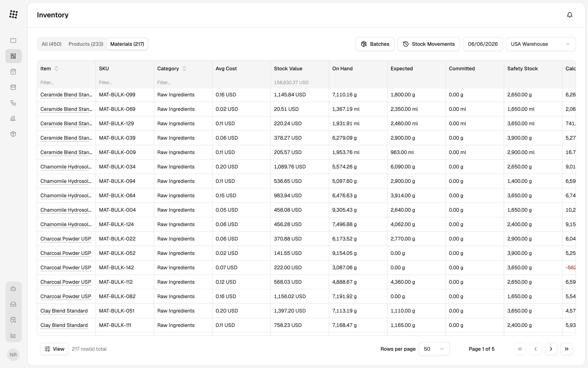
Task: Open Charcoal Powder USP with SKU MAT-BULK-022
Action: coord(66,239)
